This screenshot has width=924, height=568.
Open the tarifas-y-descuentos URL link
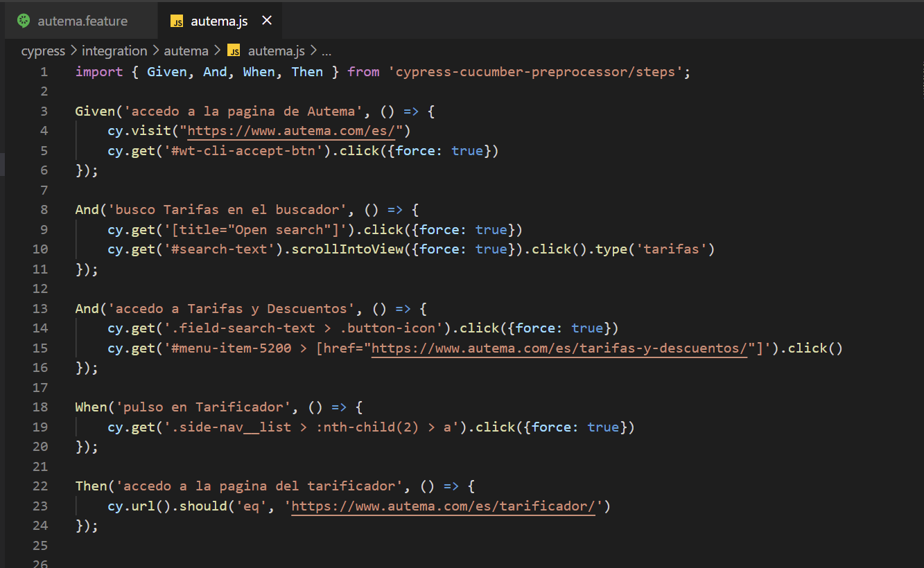(x=559, y=348)
